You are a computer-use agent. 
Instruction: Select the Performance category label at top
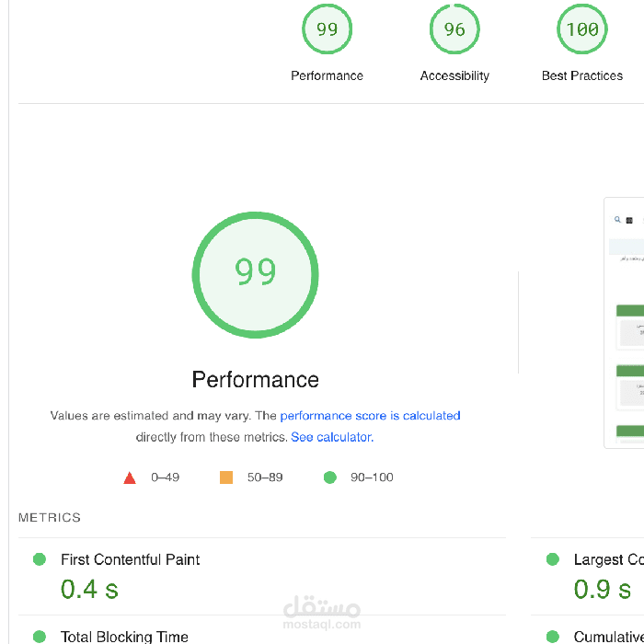(x=327, y=75)
